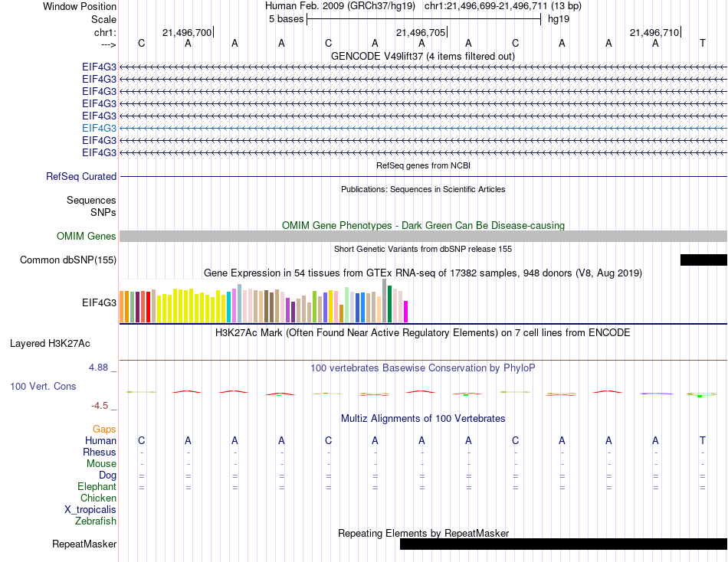
Task: Click the 21,496,700 ruler coordinate
Action: coord(187,32)
